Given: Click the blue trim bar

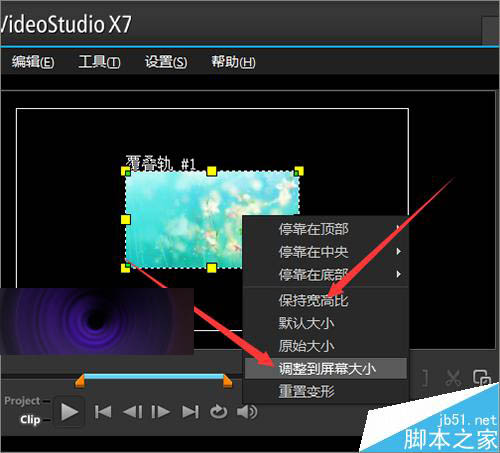Looking at the screenshot, I should 154,376.
